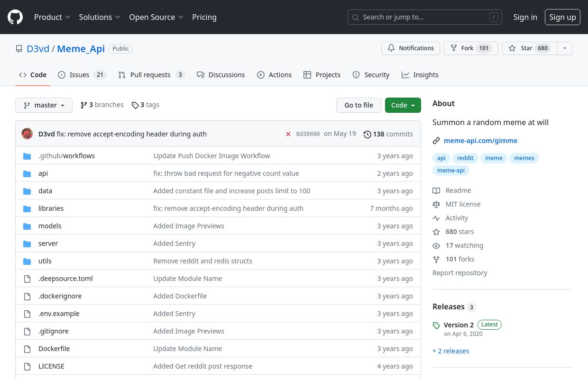Click the file icon next to Dockerfile
The image size is (588, 379).
27,349
